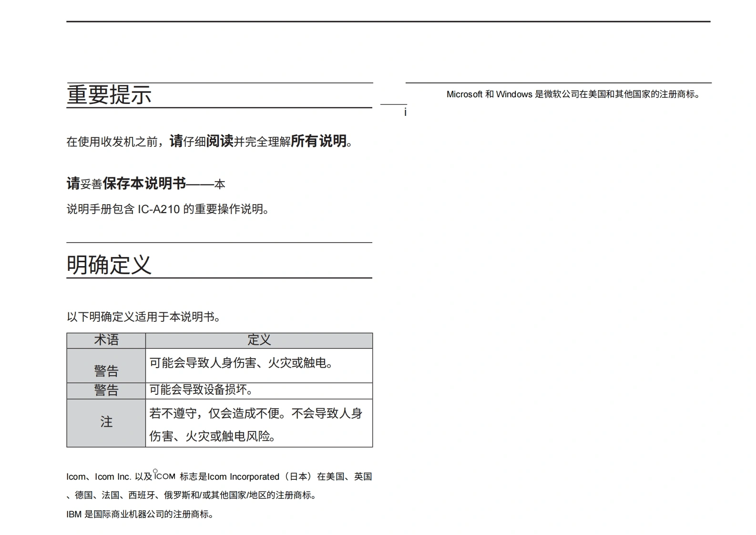Click the "IC-A210" model name
This screenshot has height=535, width=756.
(159, 209)
